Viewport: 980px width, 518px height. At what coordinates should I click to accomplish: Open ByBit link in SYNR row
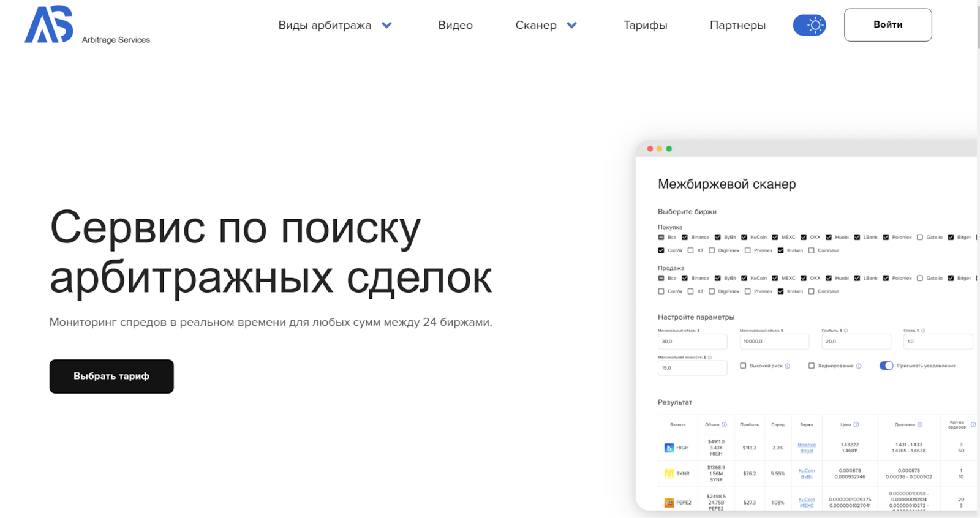tap(807, 477)
